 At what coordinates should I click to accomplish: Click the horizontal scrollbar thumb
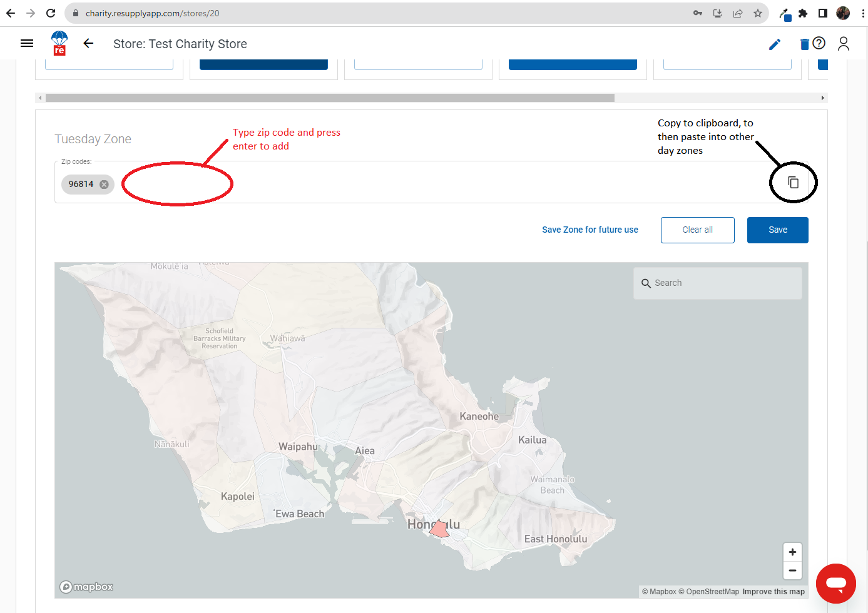[x=330, y=98]
